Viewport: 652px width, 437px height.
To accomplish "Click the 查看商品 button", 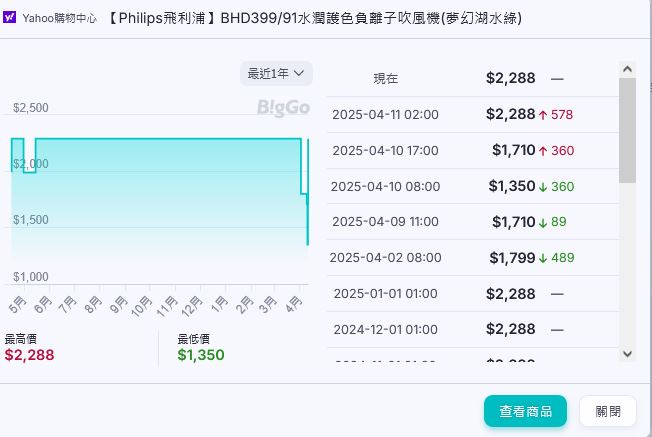I will pyautogui.click(x=525, y=411).
